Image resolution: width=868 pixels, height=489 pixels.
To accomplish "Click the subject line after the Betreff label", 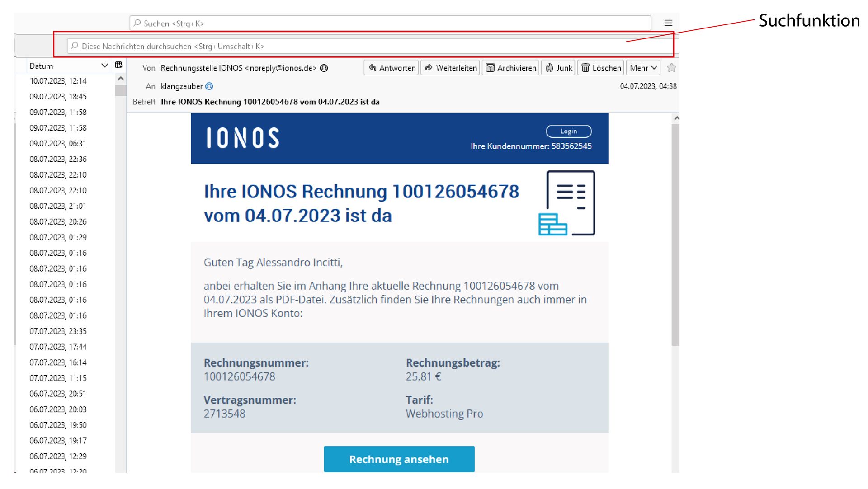I will pos(270,102).
